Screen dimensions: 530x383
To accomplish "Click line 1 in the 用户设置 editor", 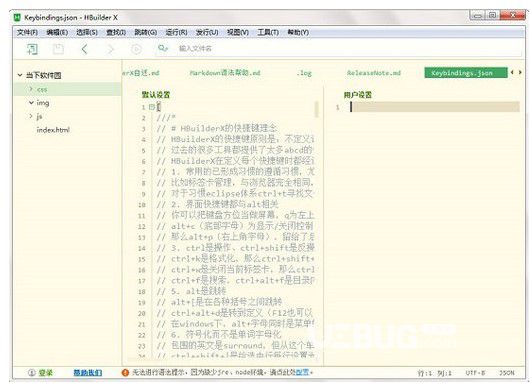I will (435, 107).
